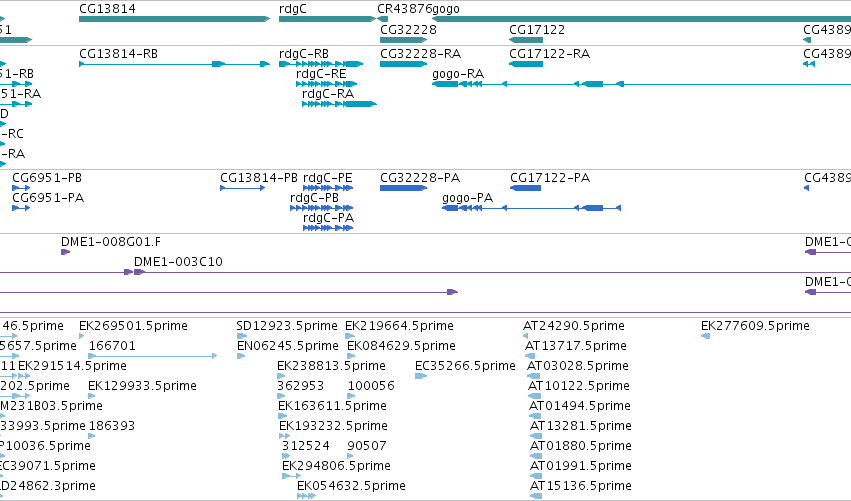
Task: Click SD12923.5prime EST label
Action: (287, 326)
